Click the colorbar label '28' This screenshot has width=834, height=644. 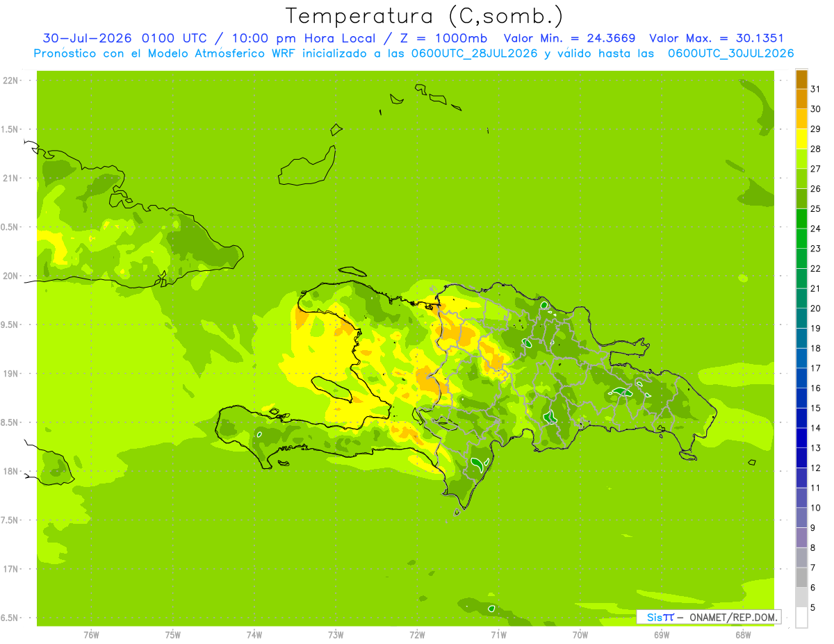[x=815, y=149]
